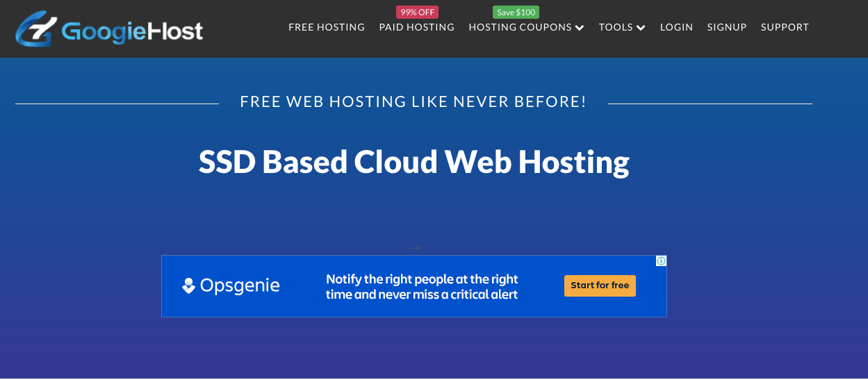Open the TOOLS menu label
Viewport: 868px width, 380px height.
point(616,27)
